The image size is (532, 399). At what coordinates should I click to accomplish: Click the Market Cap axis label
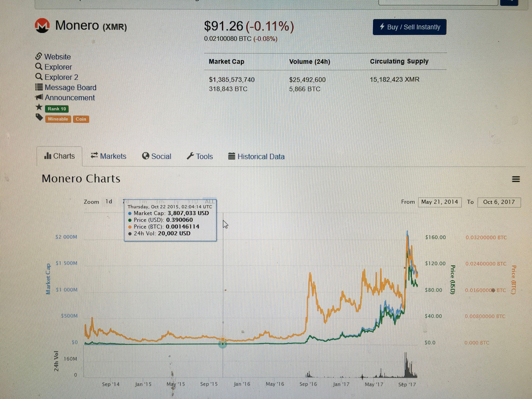pos(48,279)
